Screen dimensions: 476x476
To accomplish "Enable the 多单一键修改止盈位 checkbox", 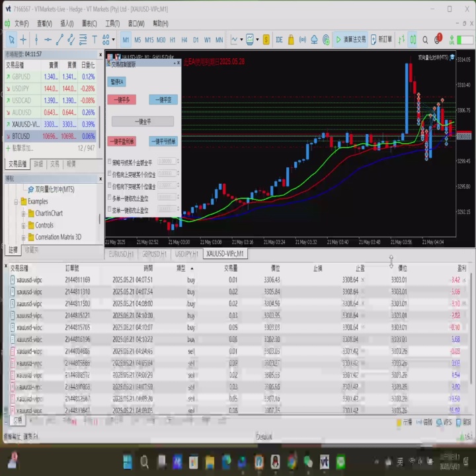I will point(110,197).
